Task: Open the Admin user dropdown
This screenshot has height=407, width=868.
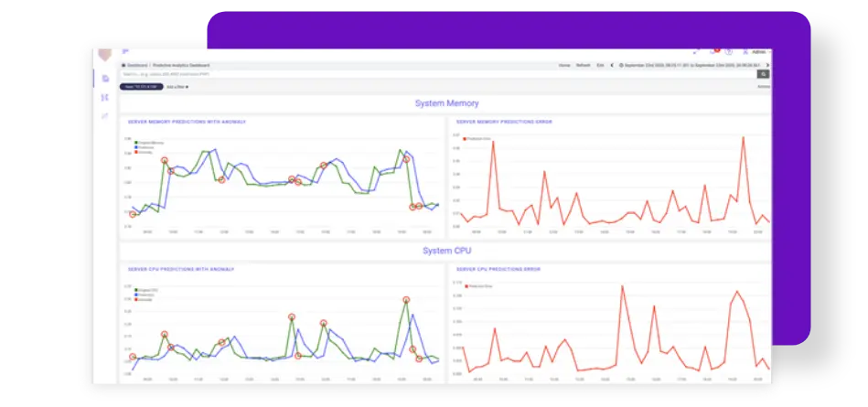Action: [x=755, y=52]
